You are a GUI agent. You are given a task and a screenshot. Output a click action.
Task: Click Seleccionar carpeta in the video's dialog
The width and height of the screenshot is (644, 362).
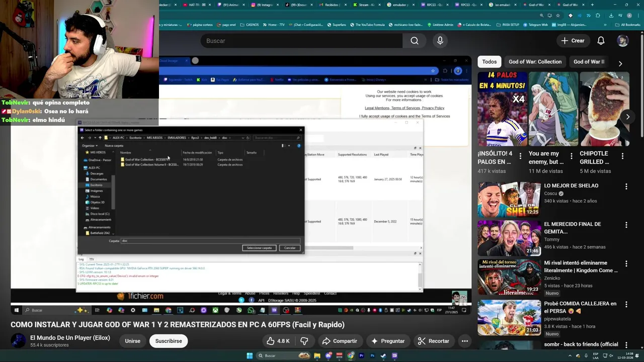tap(259, 248)
